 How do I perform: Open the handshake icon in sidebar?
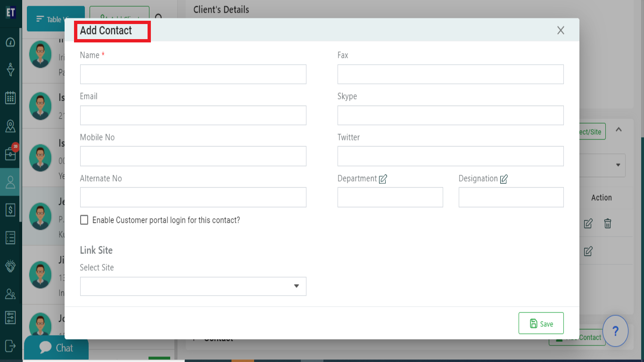tap(10, 266)
